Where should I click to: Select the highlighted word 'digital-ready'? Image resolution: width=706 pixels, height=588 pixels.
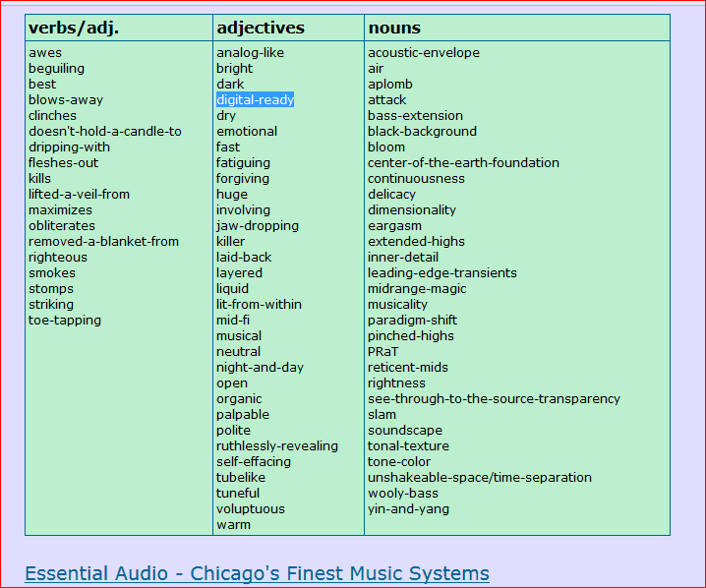(x=256, y=100)
